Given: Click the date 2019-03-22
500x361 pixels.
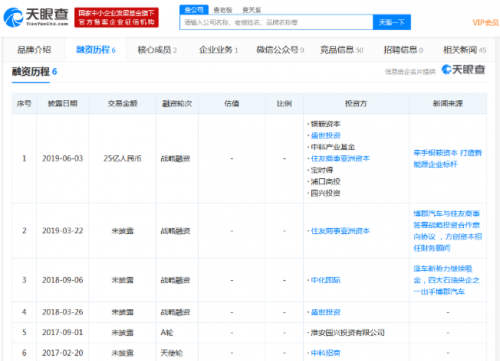Looking at the screenshot, I should click(x=63, y=231).
